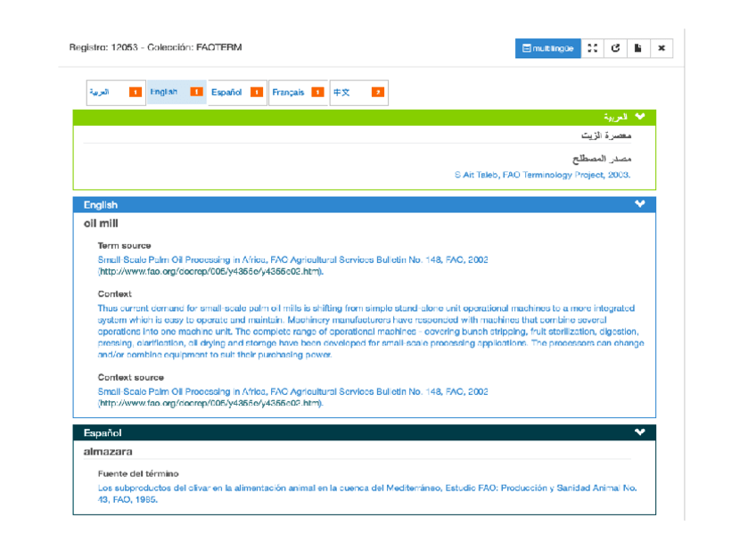Open S Ait Taleb FAO Terminology Project link
The height and width of the screenshot is (534, 756).
[x=542, y=175]
